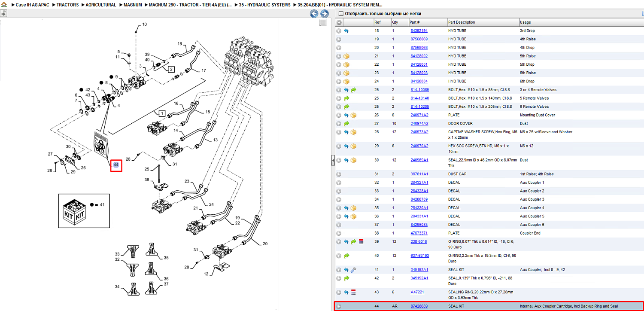Click the 'Usage' column header
The image size is (644, 311).
(525, 22)
